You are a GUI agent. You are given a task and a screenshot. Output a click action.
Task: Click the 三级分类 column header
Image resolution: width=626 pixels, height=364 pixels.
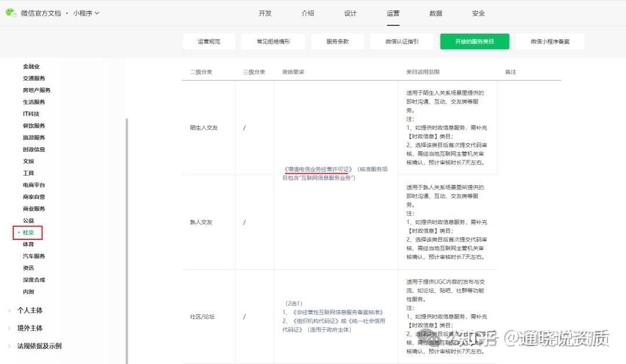tap(254, 72)
